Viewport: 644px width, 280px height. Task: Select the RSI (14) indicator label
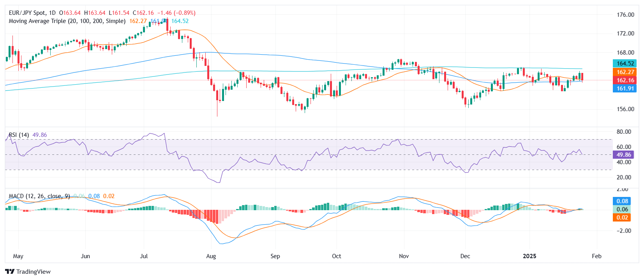coord(19,135)
